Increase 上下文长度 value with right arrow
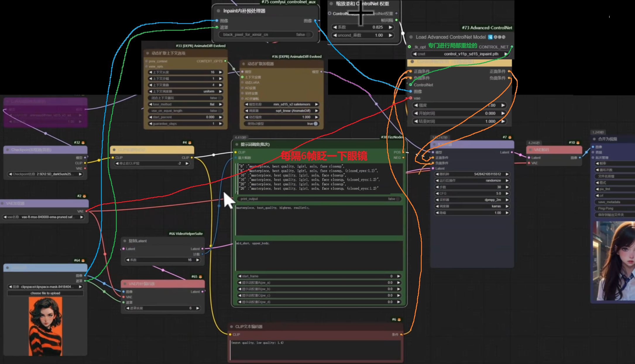Image resolution: width=635 pixels, height=364 pixels. tap(221, 72)
